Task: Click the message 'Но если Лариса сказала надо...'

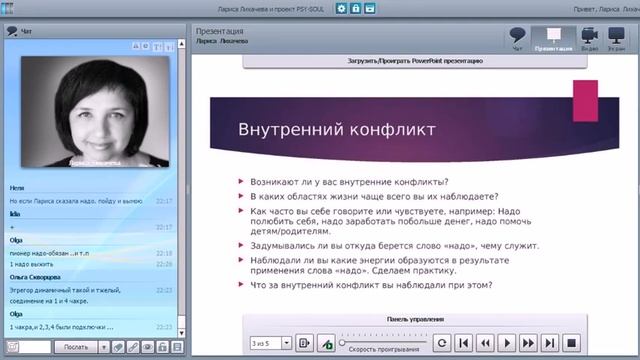Action: 76,201
